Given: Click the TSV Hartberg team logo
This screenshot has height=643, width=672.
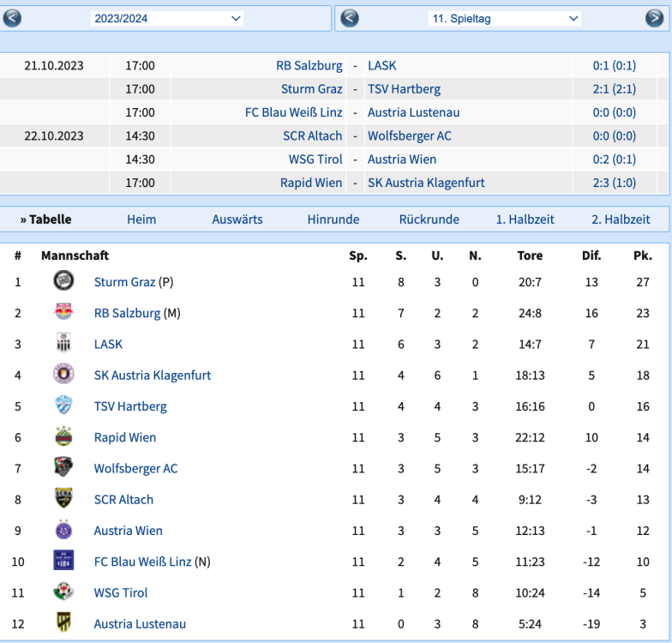Looking at the screenshot, I should (63, 406).
